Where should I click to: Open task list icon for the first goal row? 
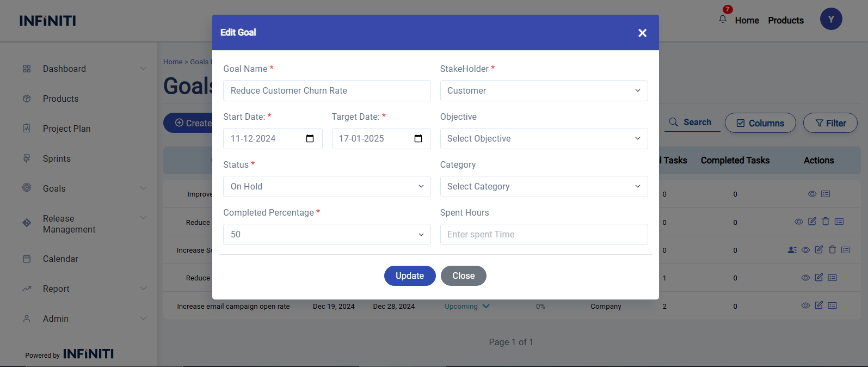826,194
